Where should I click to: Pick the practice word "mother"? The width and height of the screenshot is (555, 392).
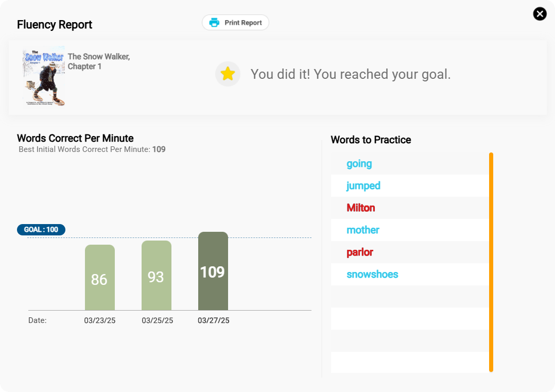pyautogui.click(x=362, y=230)
